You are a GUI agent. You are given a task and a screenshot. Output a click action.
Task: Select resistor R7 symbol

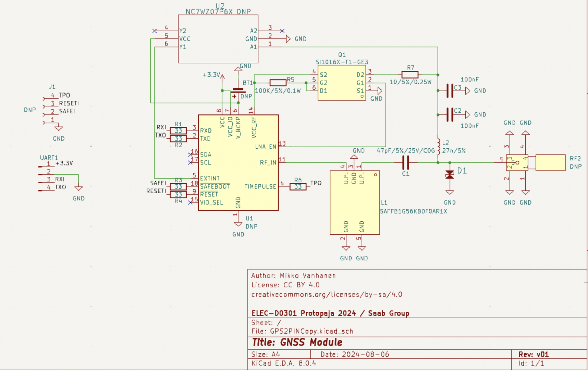pyautogui.click(x=410, y=75)
